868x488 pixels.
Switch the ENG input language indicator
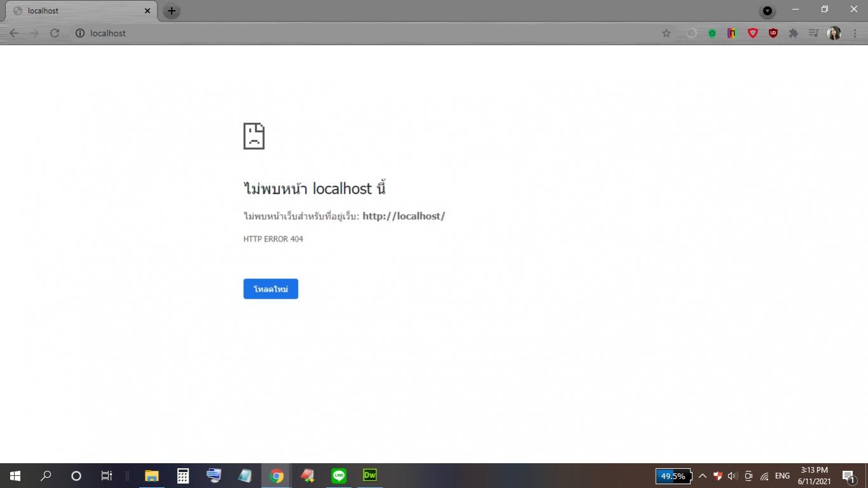click(x=782, y=476)
